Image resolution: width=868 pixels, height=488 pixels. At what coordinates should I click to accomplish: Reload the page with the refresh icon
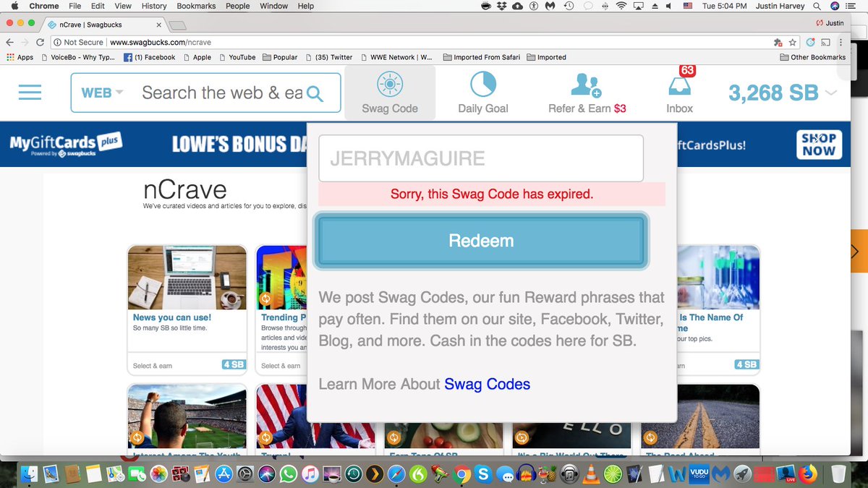point(41,41)
